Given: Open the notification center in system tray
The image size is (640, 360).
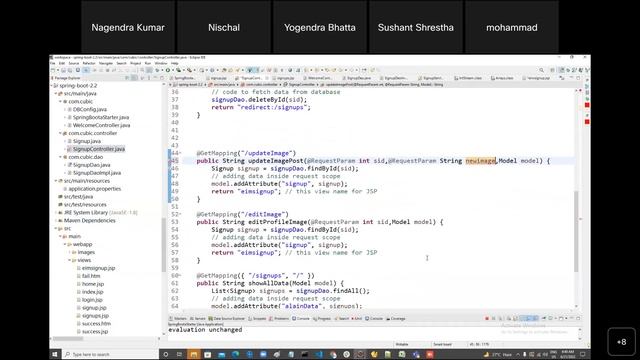Looking at the screenshot, I should [x=583, y=354].
